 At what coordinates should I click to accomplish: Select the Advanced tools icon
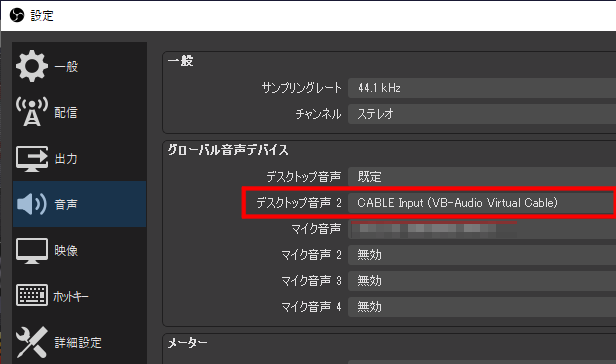pos(32,342)
